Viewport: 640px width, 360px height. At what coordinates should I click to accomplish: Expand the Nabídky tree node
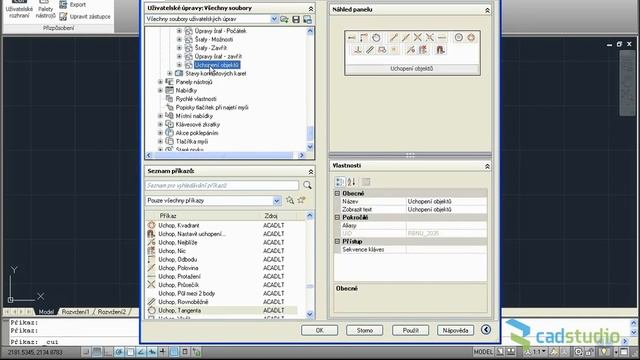coord(160,91)
